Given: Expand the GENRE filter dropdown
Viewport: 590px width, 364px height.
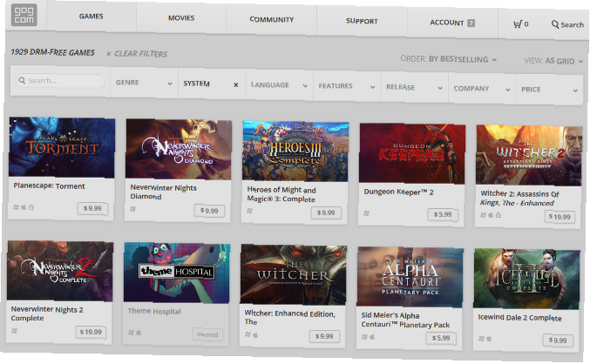Looking at the screenshot, I should point(144,83).
